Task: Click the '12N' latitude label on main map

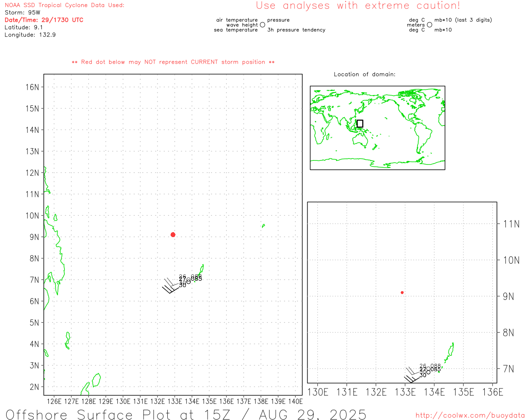Action: (x=32, y=173)
